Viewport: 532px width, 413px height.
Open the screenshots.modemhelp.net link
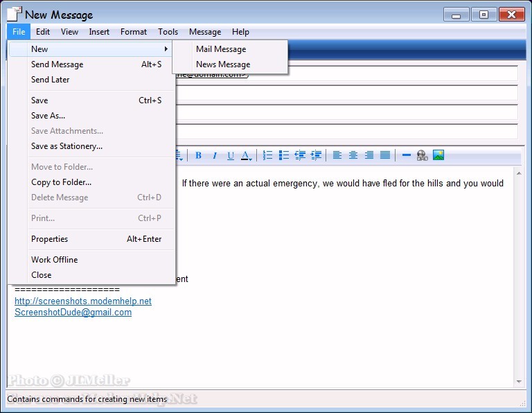83,301
